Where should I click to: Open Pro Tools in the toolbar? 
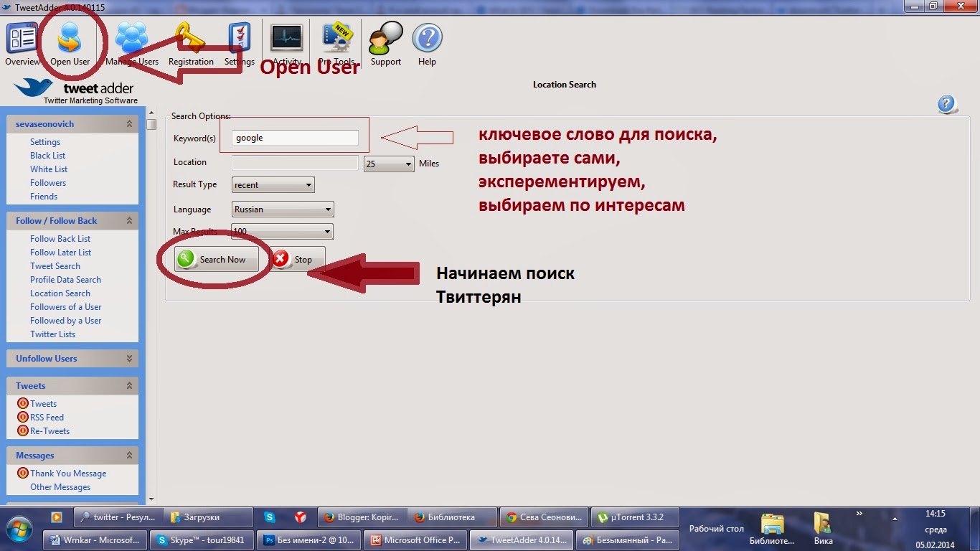click(336, 44)
